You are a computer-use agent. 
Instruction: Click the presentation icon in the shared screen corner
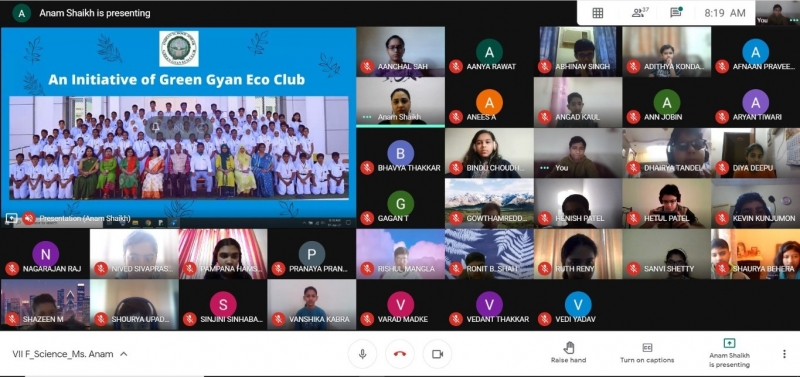11,218
